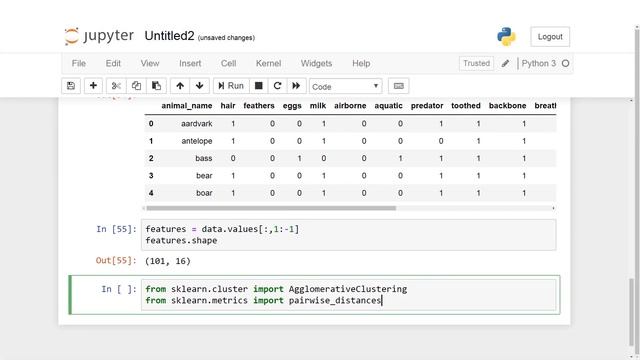Click the eggs column header

point(292,106)
